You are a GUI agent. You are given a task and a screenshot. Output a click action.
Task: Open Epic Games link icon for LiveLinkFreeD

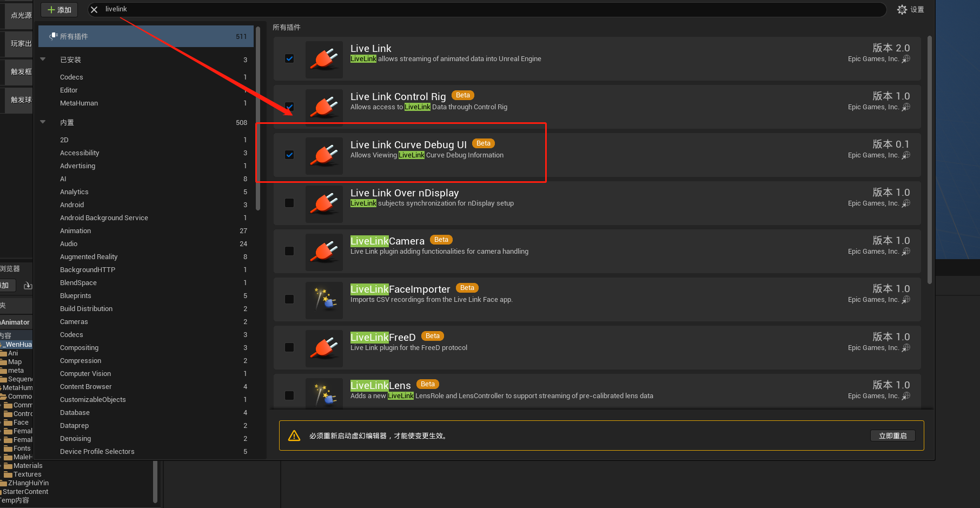click(906, 348)
